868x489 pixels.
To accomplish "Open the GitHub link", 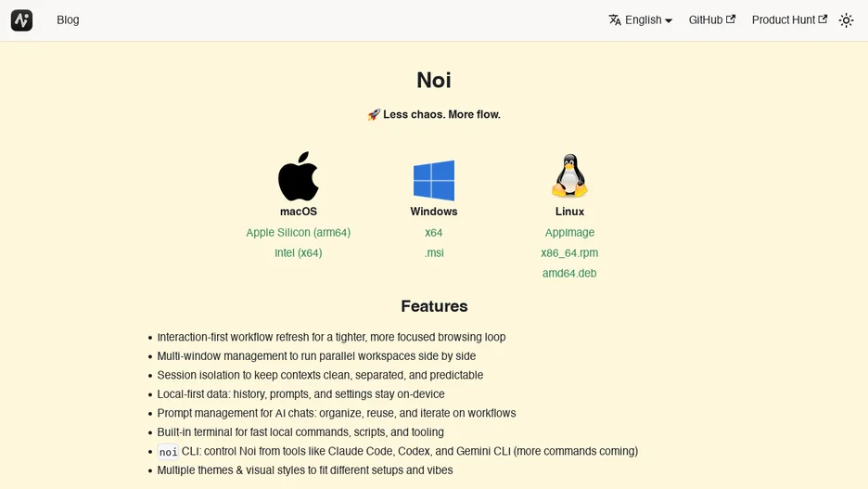I will click(712, 19).
